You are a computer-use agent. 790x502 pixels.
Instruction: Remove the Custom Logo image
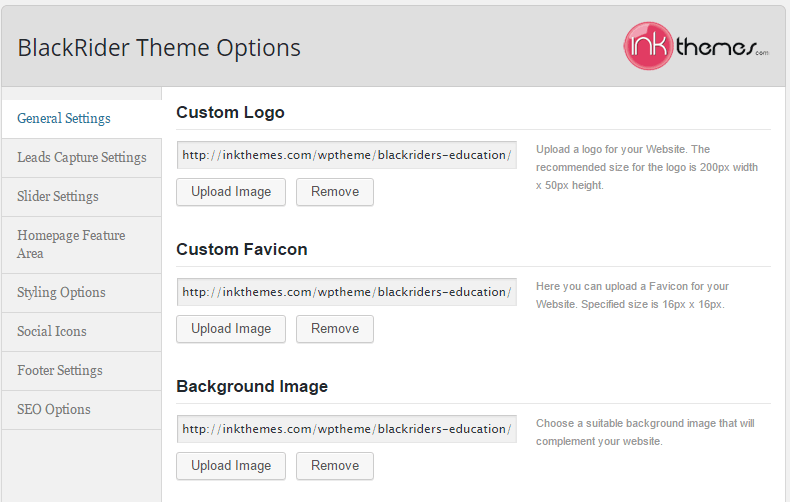point(334,192)
